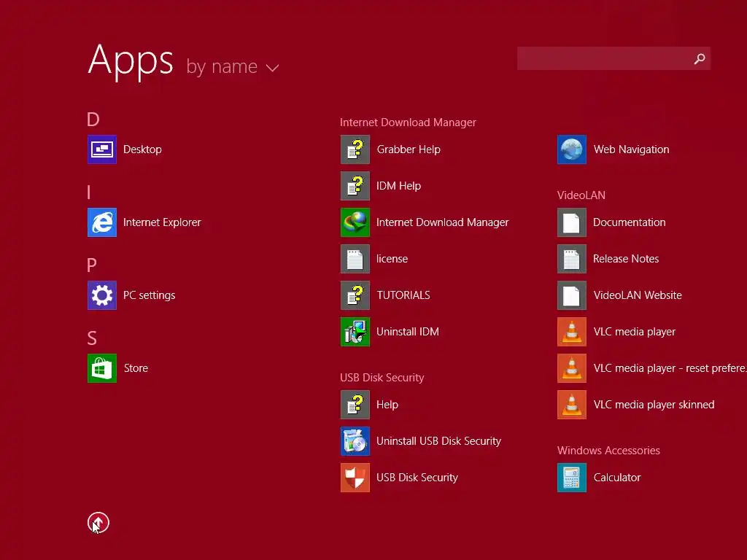The height and width of the screenshot is (560, 747).
Task: Open IDM Help icon
Action: click(x=355, y=186)
